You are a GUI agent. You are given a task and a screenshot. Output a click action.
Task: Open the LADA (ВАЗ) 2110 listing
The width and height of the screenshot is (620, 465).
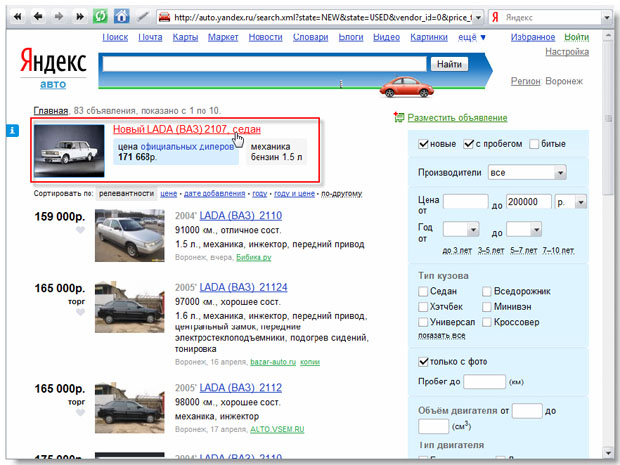[240, 215]
